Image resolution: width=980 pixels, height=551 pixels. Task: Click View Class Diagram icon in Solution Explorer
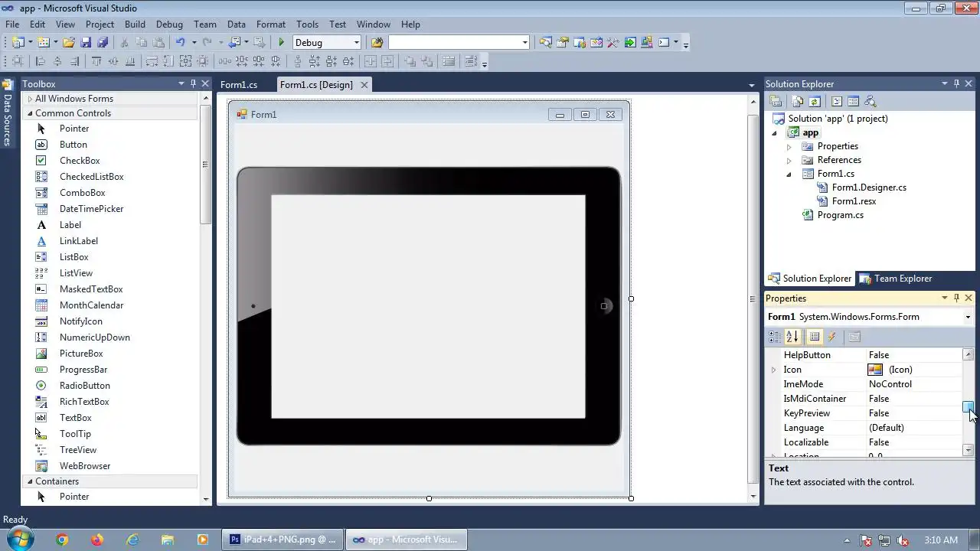(x=870, y=101)
